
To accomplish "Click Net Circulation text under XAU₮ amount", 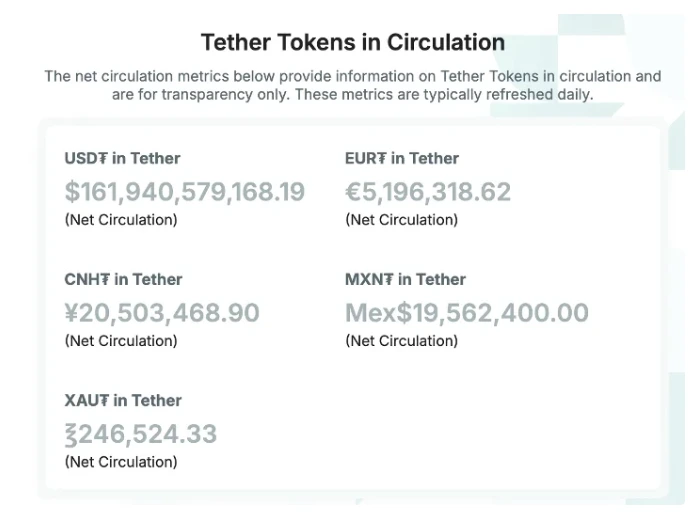I will [x=121, y=462].
